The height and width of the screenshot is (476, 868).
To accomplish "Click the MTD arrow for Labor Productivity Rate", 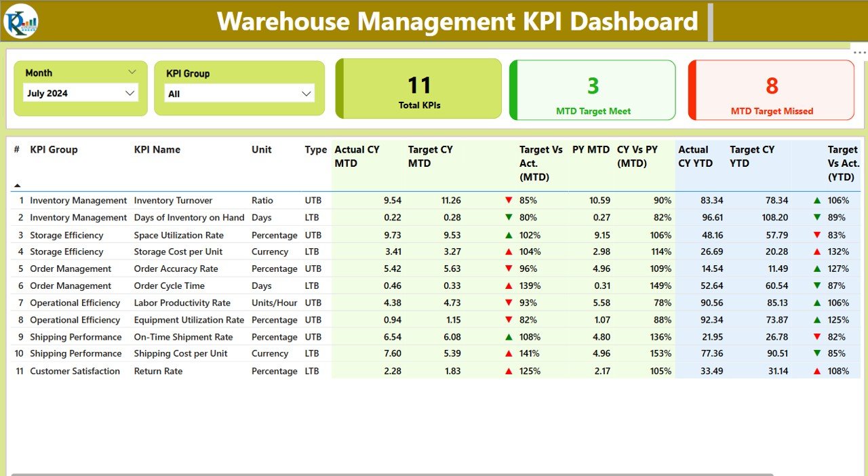I will (x=509, y=303).
